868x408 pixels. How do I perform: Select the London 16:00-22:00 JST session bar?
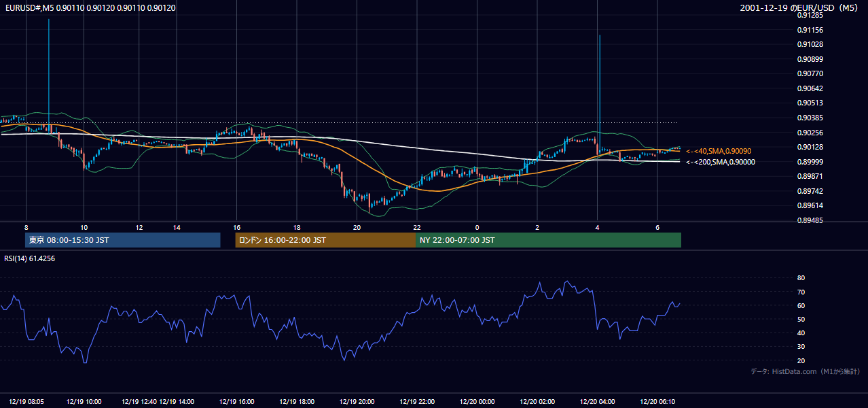tap(325, 240)
